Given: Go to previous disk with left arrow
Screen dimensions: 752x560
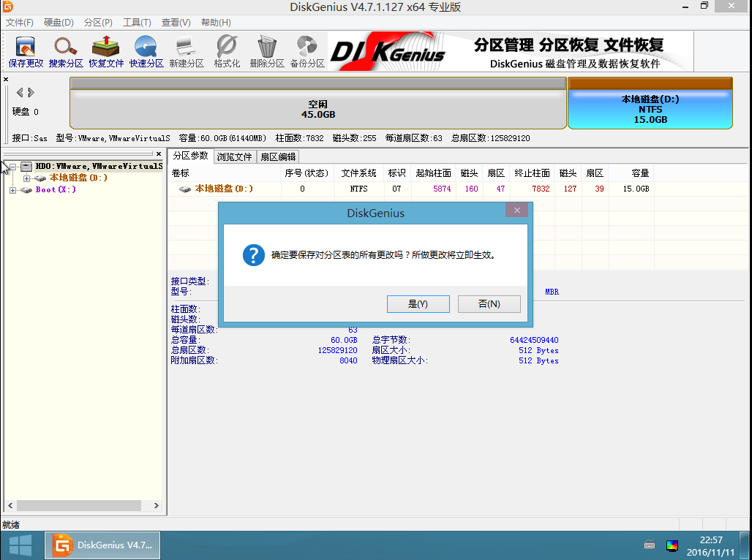Looking at the screenshot, I should [20, 93].
